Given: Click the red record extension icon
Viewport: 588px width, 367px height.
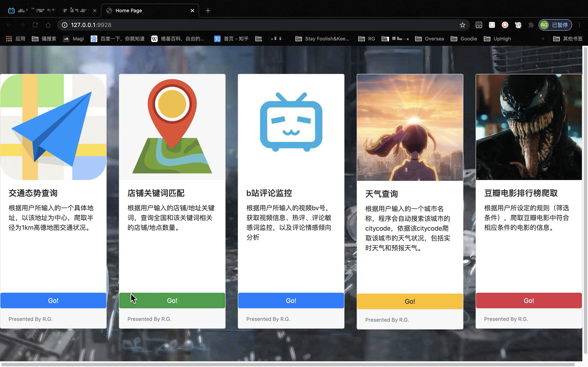Looking at the screenshot, I should pos(505,25).
